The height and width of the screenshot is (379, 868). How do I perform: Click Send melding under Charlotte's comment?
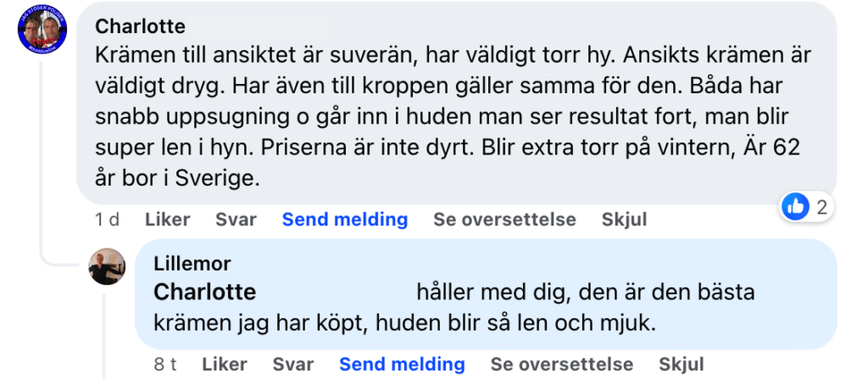[345, 220]
